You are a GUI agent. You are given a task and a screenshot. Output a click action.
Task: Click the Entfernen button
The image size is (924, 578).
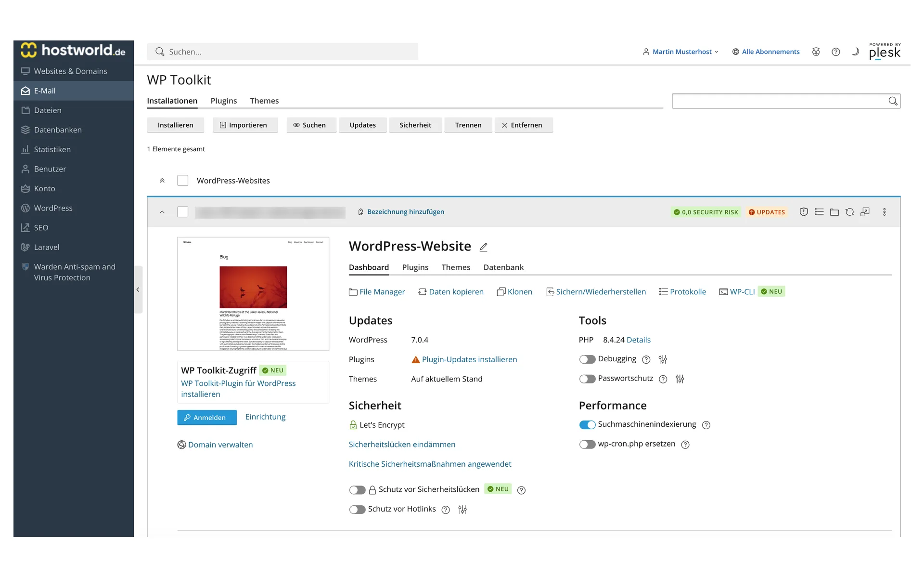coord(524,125)
